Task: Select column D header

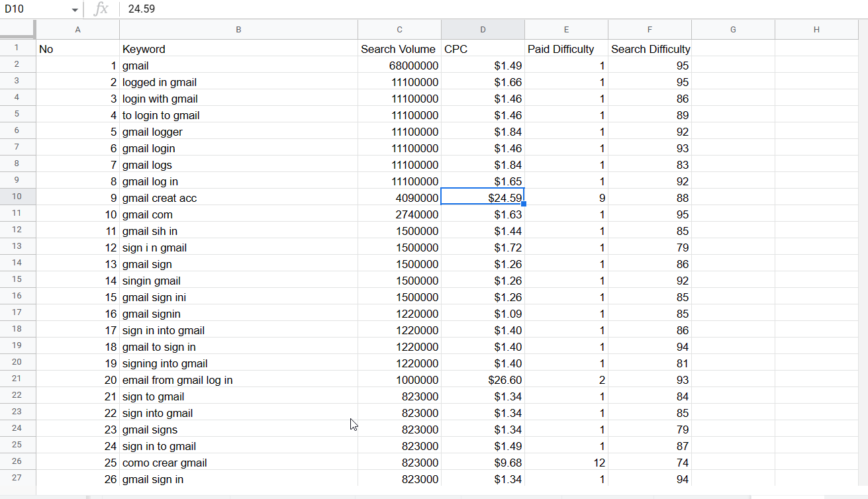Action: tap(483, 30)
